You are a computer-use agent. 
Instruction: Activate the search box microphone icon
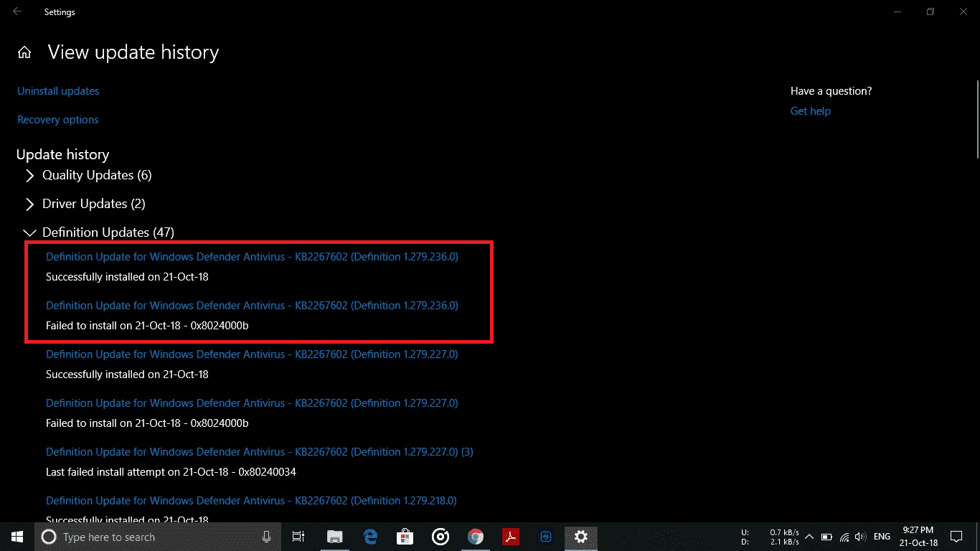pos(267,537)
